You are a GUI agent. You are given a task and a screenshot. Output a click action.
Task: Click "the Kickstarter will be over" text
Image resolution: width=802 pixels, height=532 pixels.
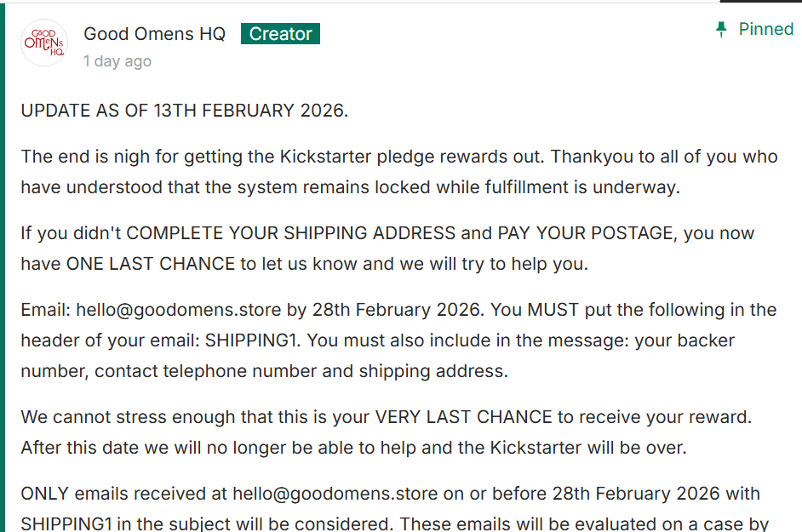[x=586, y=448]
